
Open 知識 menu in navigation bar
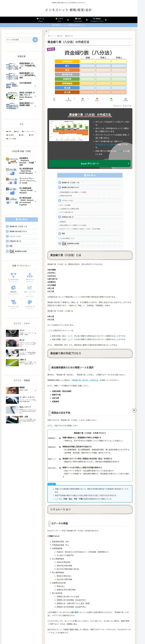tap(78, 20)
